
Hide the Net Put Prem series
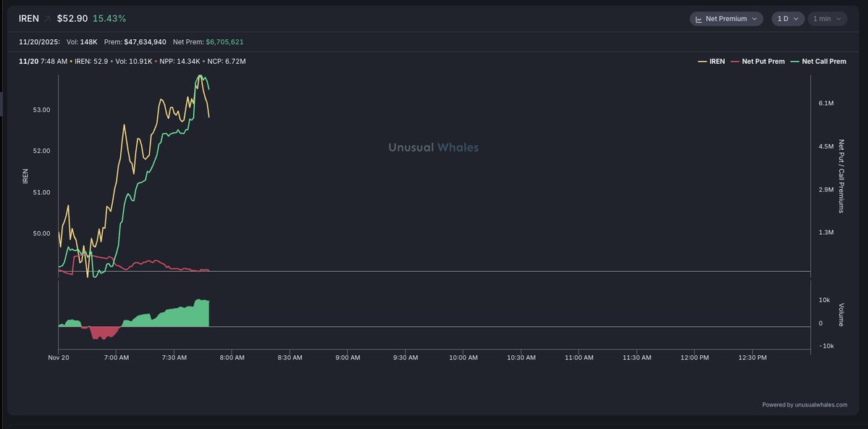(x=763, y=62)
